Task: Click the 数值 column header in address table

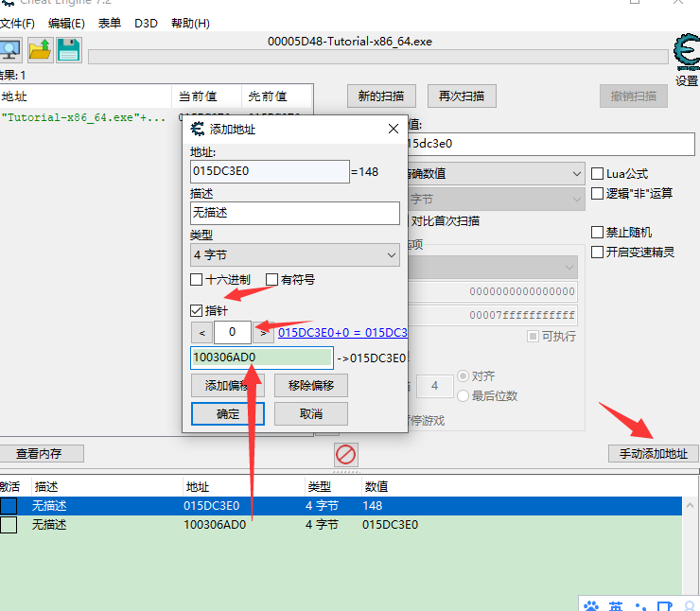Action: [376, 486]
